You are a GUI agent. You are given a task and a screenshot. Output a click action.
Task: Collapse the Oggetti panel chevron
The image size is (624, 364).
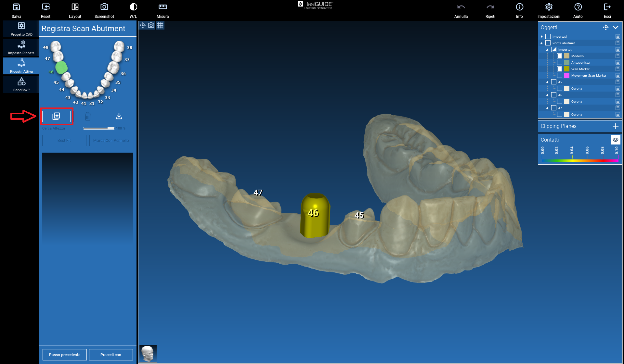click(616, 27)
